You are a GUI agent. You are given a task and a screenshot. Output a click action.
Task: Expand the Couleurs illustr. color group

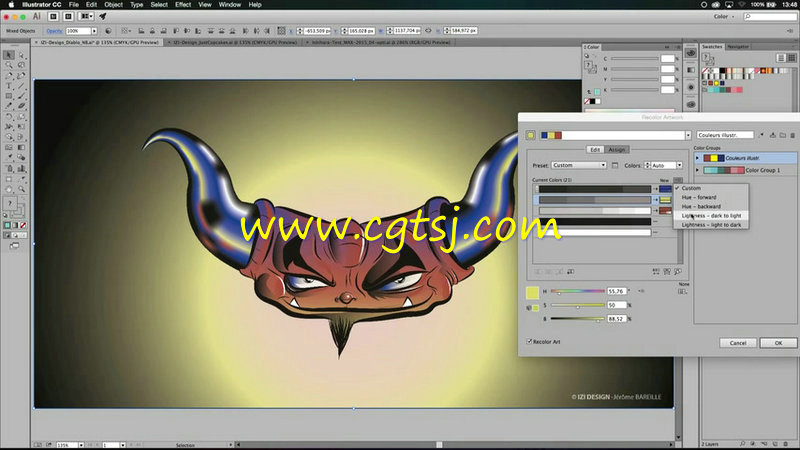[697, 158]
